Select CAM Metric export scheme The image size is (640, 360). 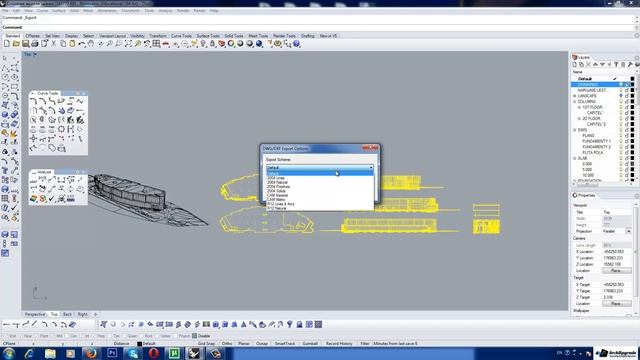[320, 200]
